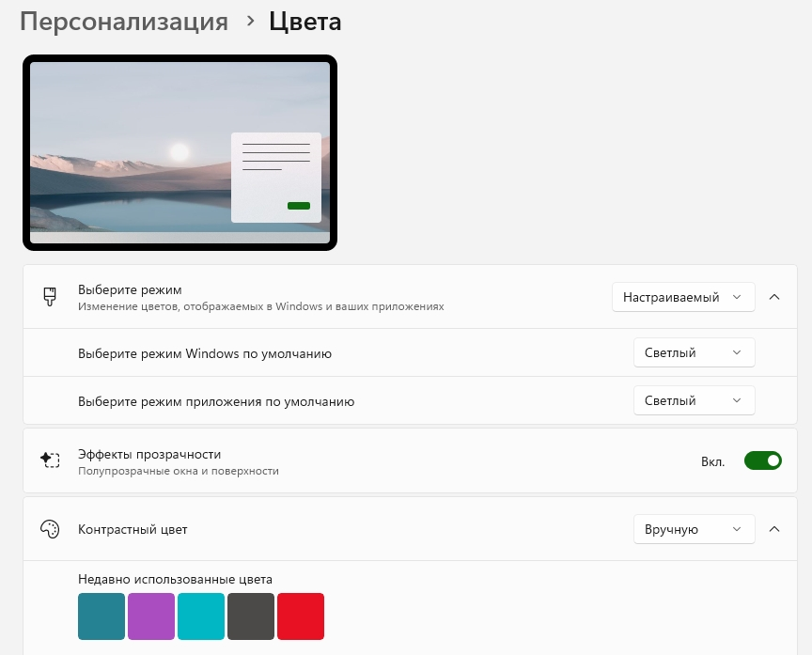Turn off Эффекты прозрачности toggle
812x655 pixels.
click(x=763, y=460)
